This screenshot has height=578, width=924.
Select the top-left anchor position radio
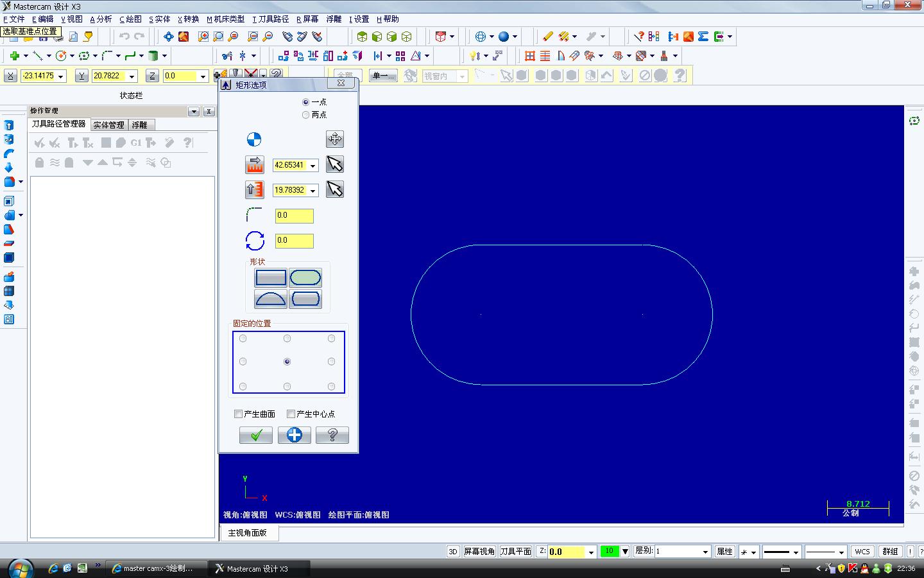pos(243,338)
